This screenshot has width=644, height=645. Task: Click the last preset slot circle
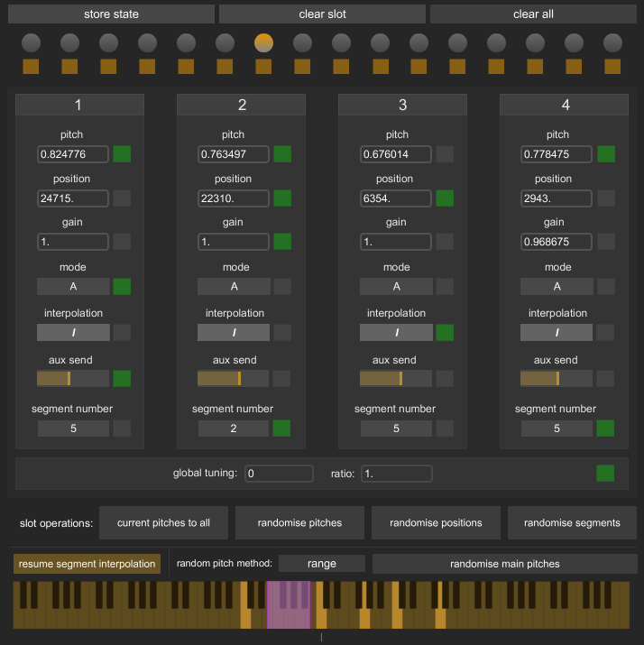tap(612, 42)
